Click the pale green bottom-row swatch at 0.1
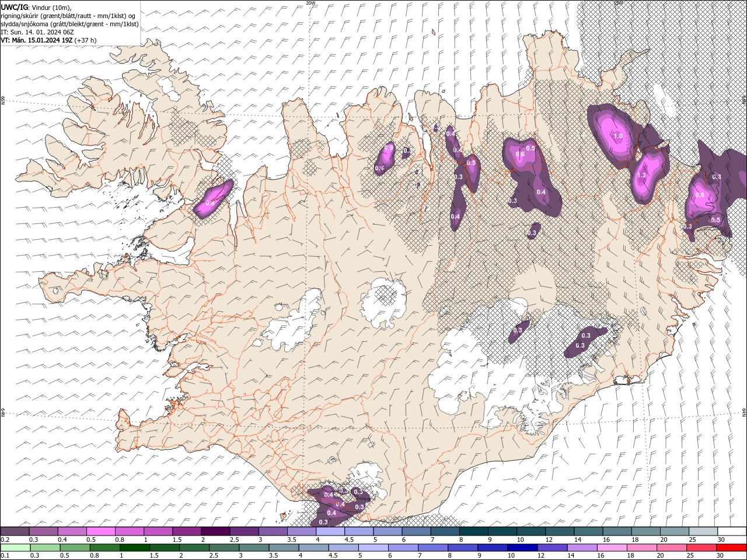The height and width of the screenshot is (560, 747). coord(15,548)
